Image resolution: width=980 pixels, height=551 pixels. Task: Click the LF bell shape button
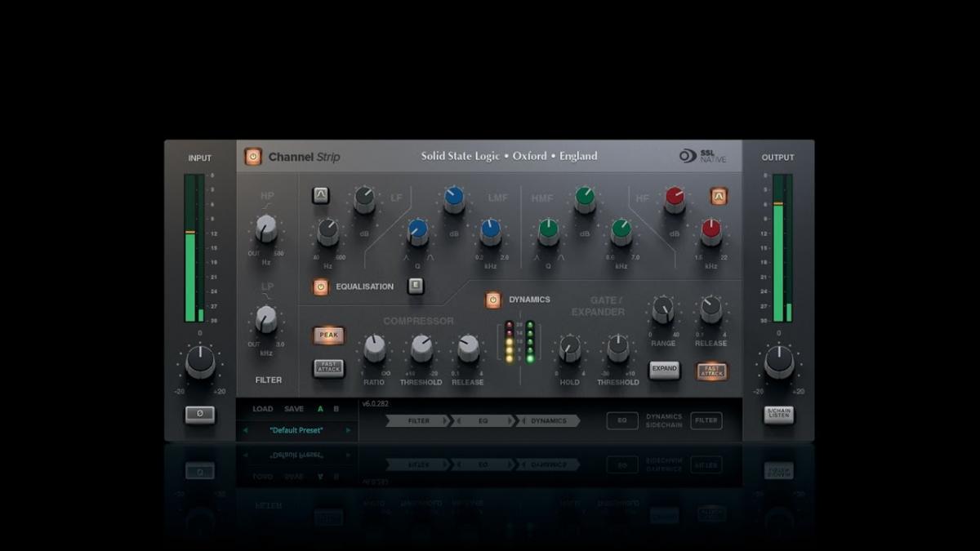(x=321, y=195)
